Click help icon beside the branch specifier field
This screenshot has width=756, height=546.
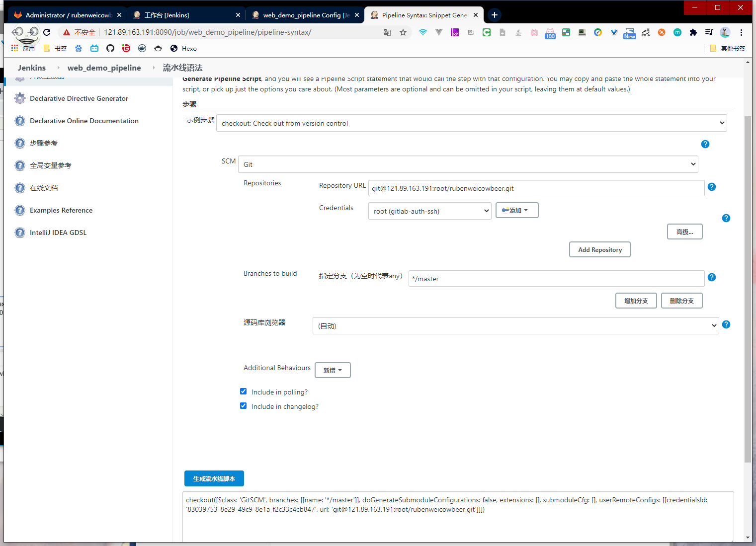(711, 277)
